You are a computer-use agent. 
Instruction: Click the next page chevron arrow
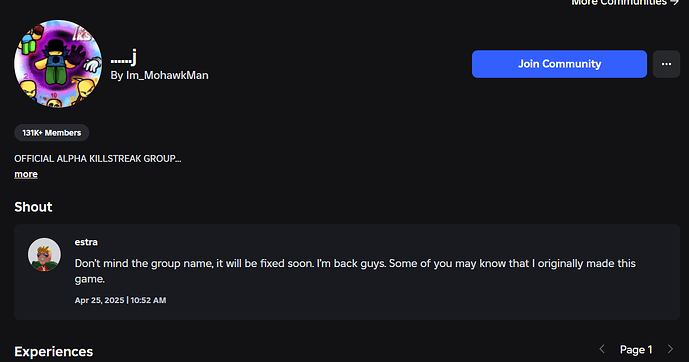(x=670, y=349)
